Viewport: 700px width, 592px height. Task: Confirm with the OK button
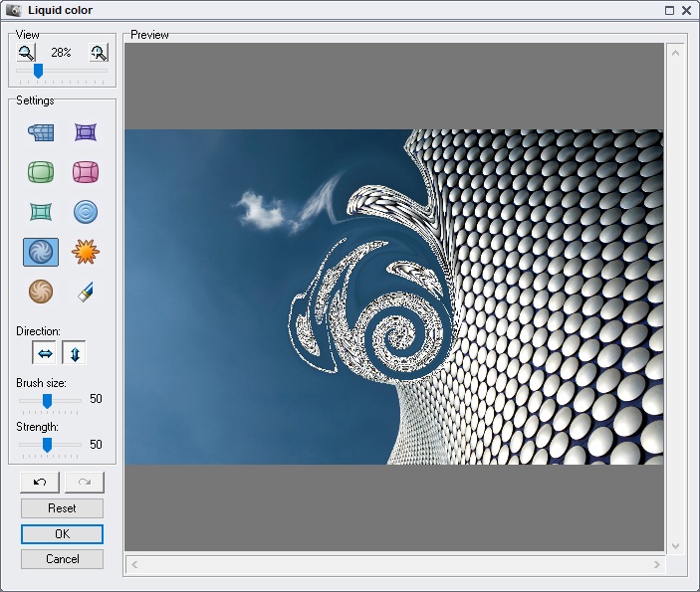point(62,534)
